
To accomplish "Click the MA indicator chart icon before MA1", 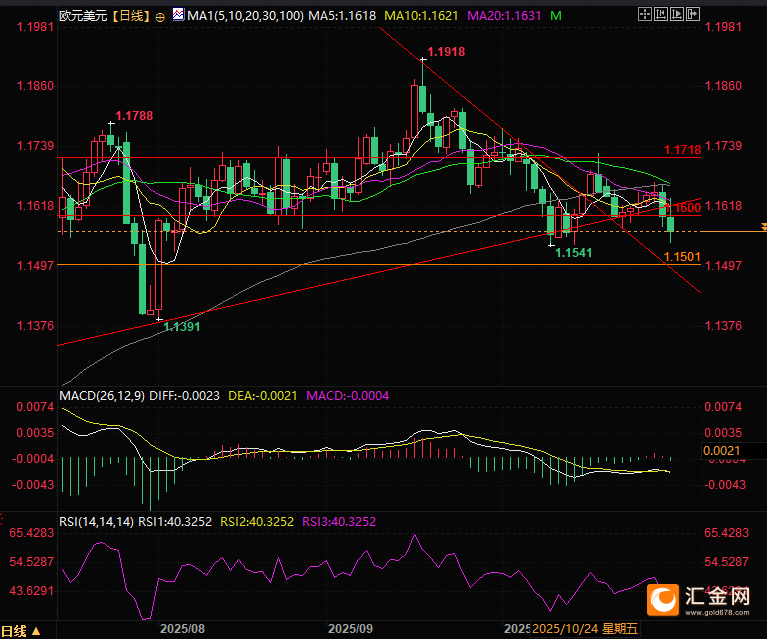I will pyautogui.click(x=178, y=15).
